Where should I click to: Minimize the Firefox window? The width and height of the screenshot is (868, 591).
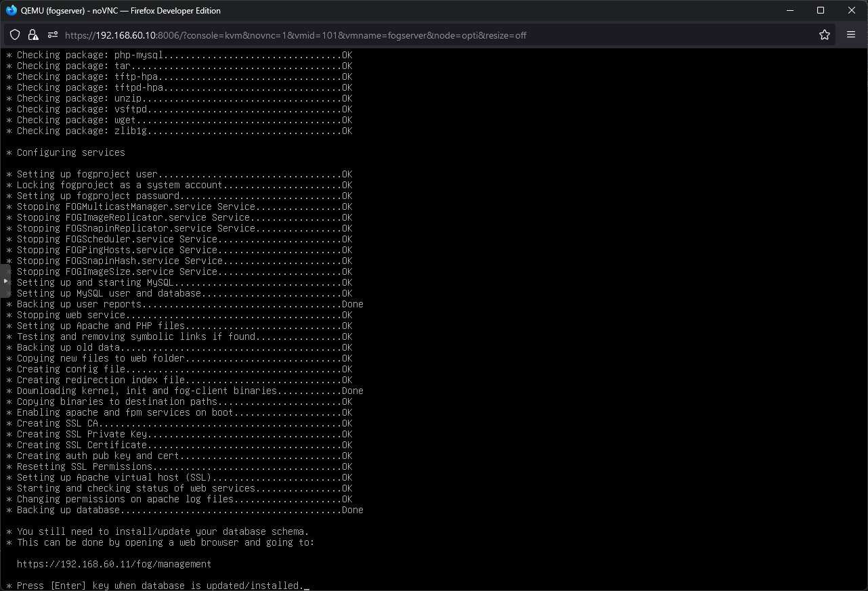point(789,10)
